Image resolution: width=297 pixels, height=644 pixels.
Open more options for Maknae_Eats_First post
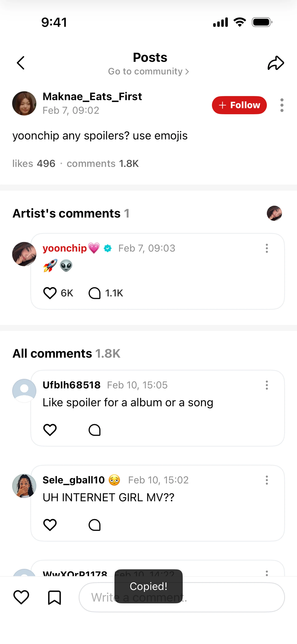pos(282,105)
